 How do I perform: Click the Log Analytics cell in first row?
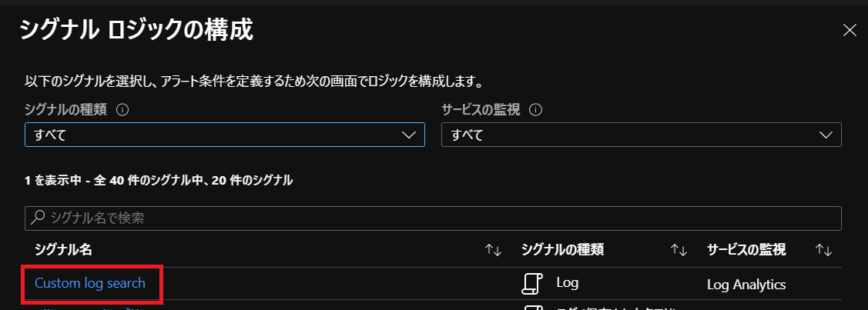coord(746,285)
